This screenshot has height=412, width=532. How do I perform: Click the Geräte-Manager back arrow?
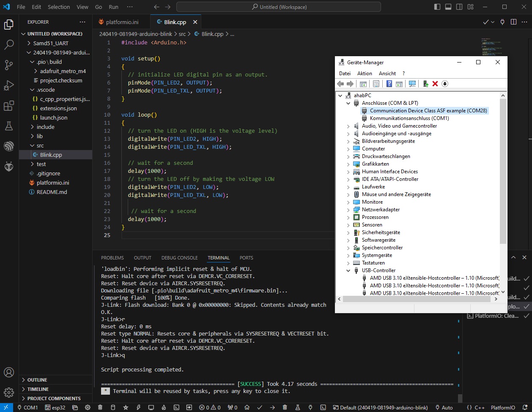coord(341,84)
